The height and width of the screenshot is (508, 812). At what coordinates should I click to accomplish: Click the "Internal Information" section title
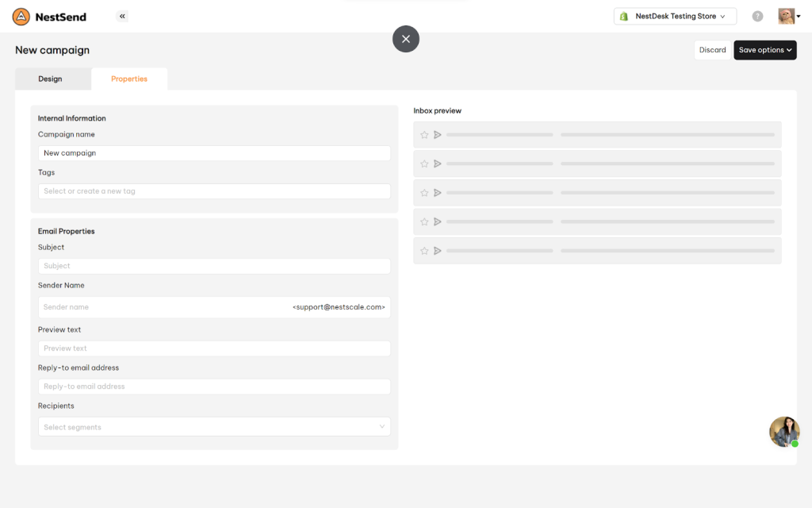tap(72, 118)
